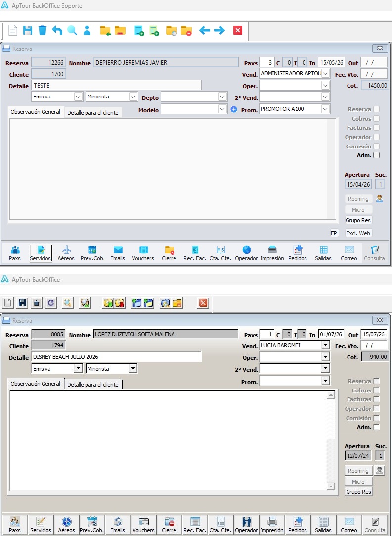Click Micro button in reservation 8085
Viewport: 392px width, 536px height.
(x=358, y=481)
